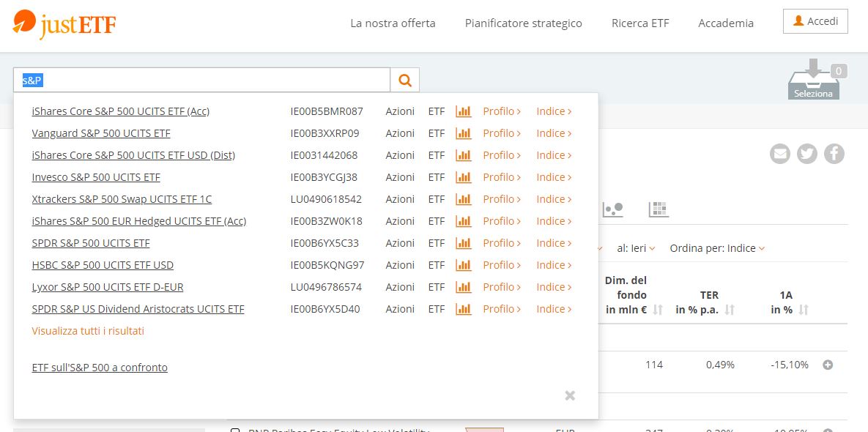Open chart icon for Invesco S&P 500

[464, 177]
